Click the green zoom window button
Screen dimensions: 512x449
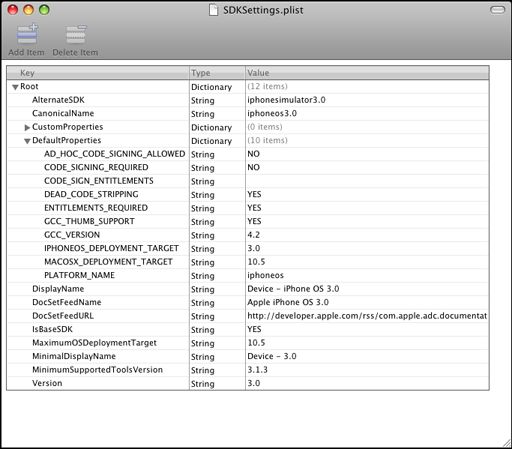point(44,10)
